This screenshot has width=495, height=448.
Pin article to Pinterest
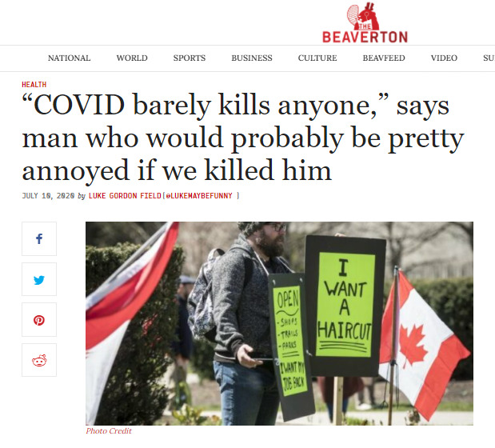coord(39,320)
